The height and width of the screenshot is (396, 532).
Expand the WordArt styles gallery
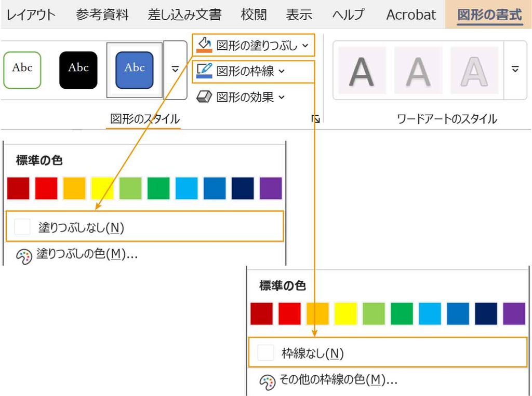click(515, 70)
